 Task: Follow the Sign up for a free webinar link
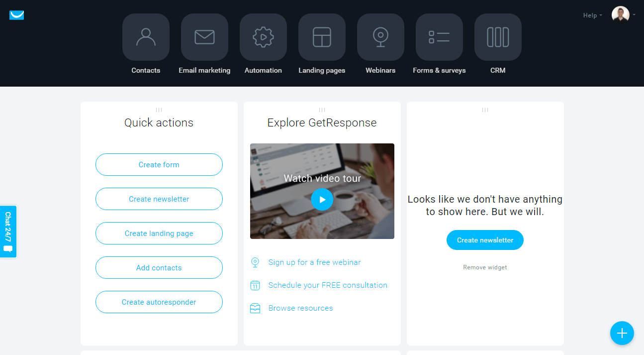pos(315,262)
